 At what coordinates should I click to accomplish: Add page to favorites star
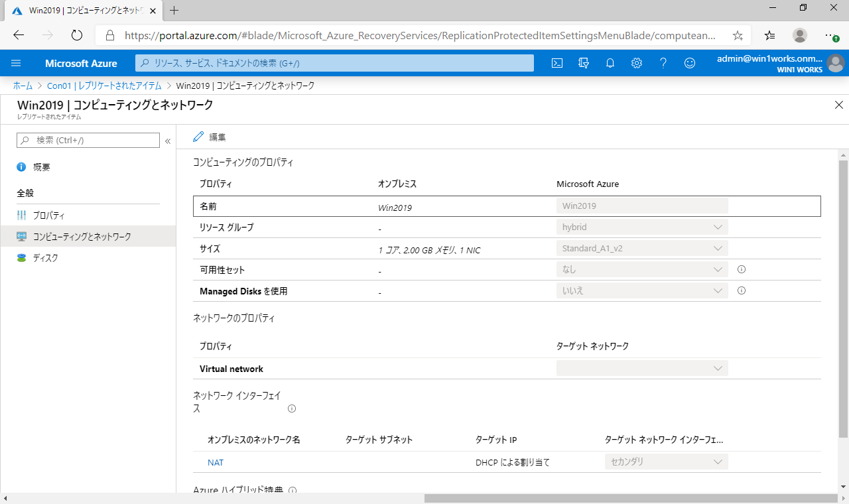[738, 35]
